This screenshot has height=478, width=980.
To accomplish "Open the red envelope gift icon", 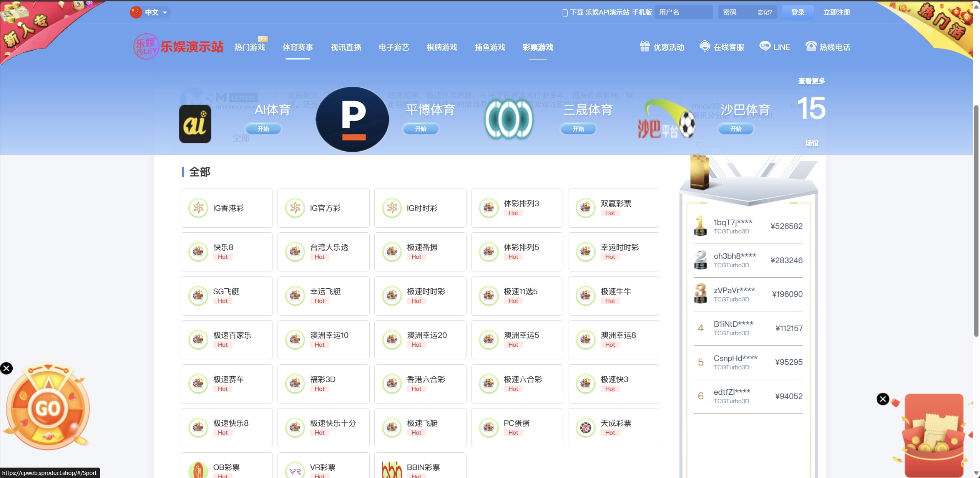I will 934,436.
